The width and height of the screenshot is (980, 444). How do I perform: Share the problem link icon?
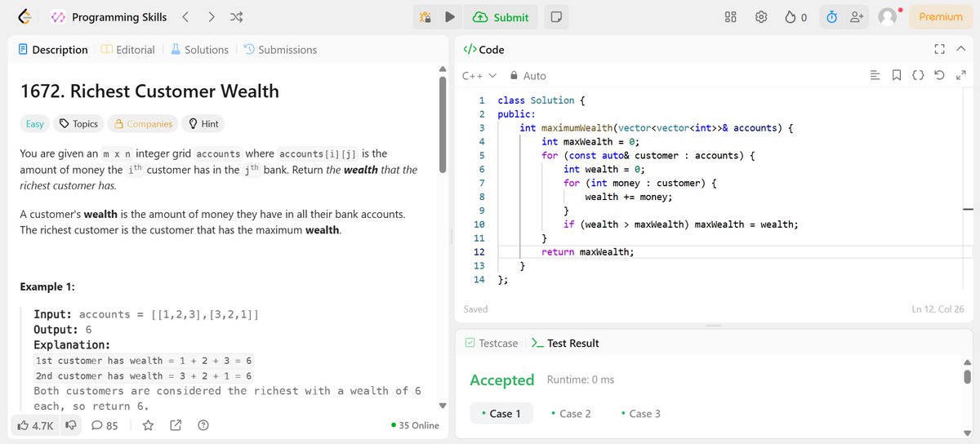(x=176, y=425)
